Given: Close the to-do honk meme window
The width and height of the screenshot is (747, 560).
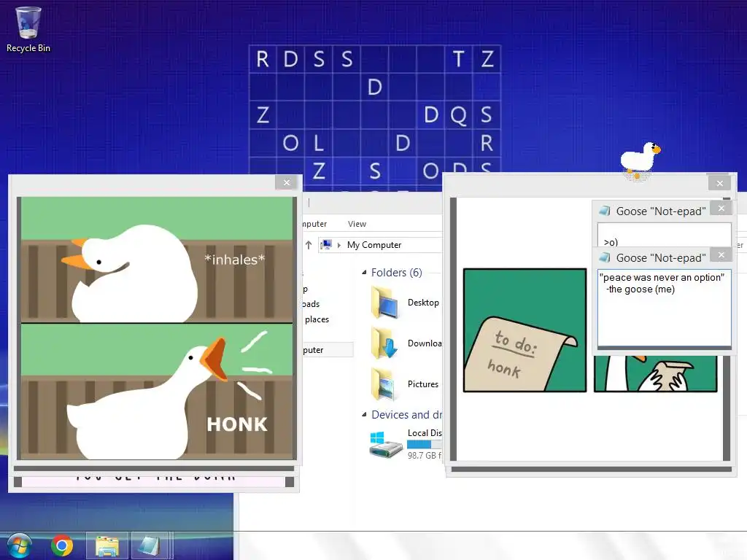Looking at the screenshot, I should click(719, 183).
